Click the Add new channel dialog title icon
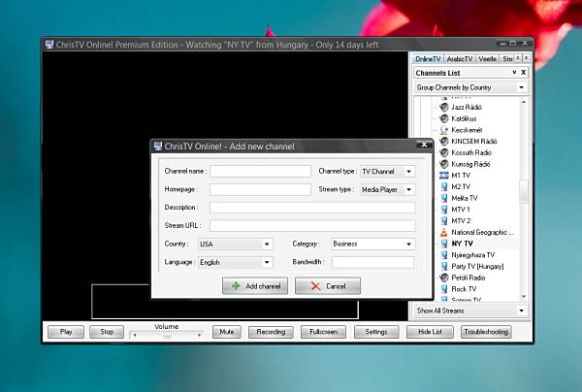582x392 pixels. pos(158,147)
